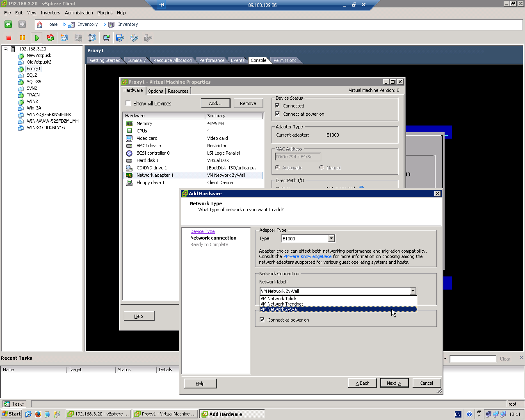Click the Show Desktop quick launch icon

[28, 414]
